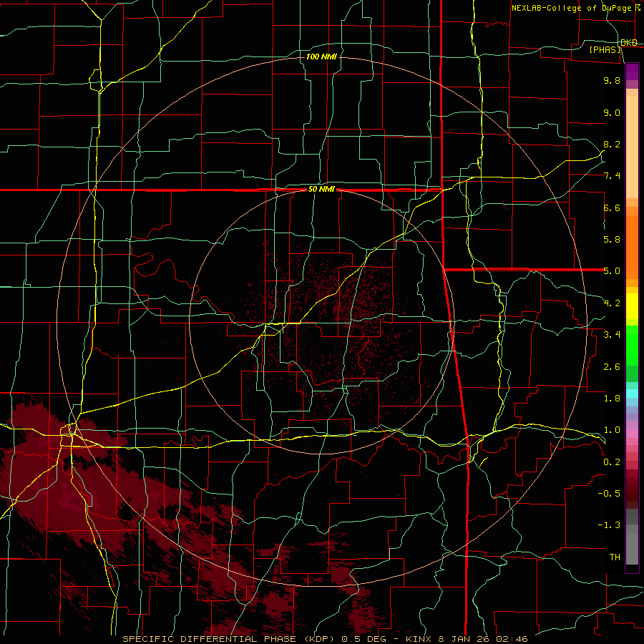Image resolution: width=644 pixels, height=644 pixels.
Task: Click the 4.2 legend value
Action: coord(612,303)
